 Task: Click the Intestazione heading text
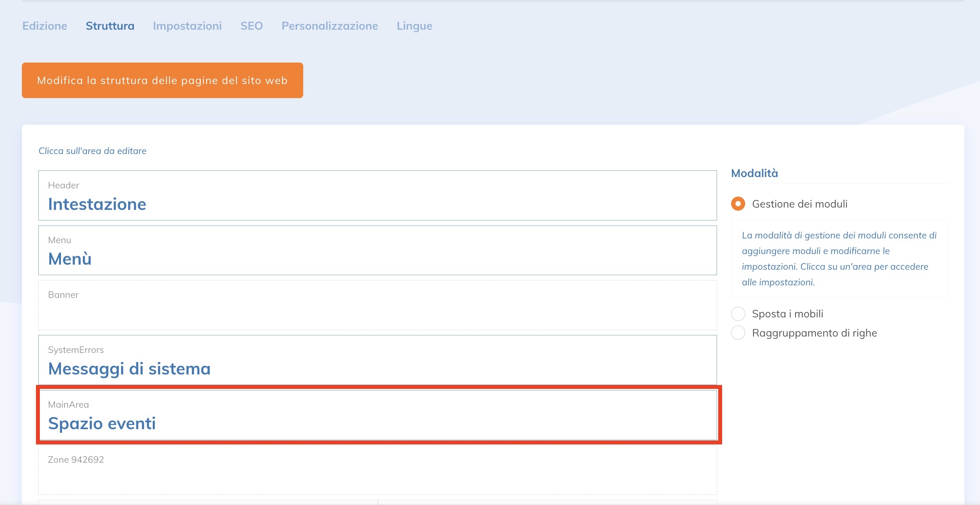point(97,204)
